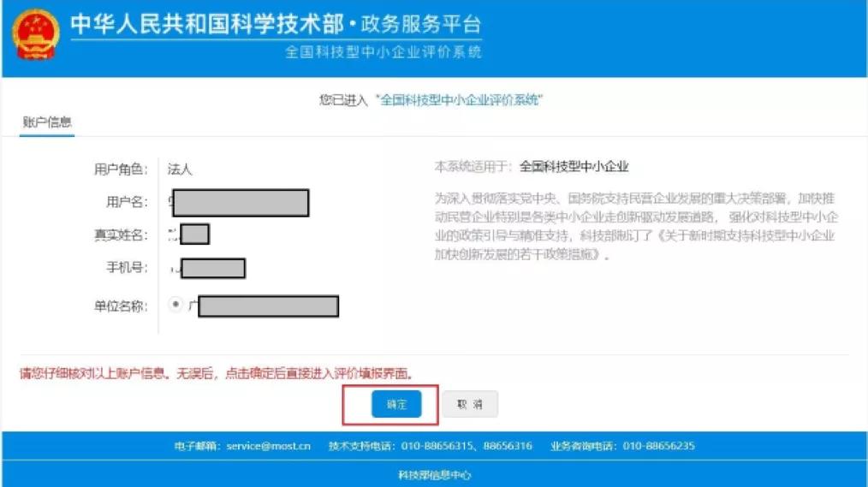The image size is (868, 487).
Task: Click the 全国科技型中小企业评价系统 blue link text
Action: [460, 99]
